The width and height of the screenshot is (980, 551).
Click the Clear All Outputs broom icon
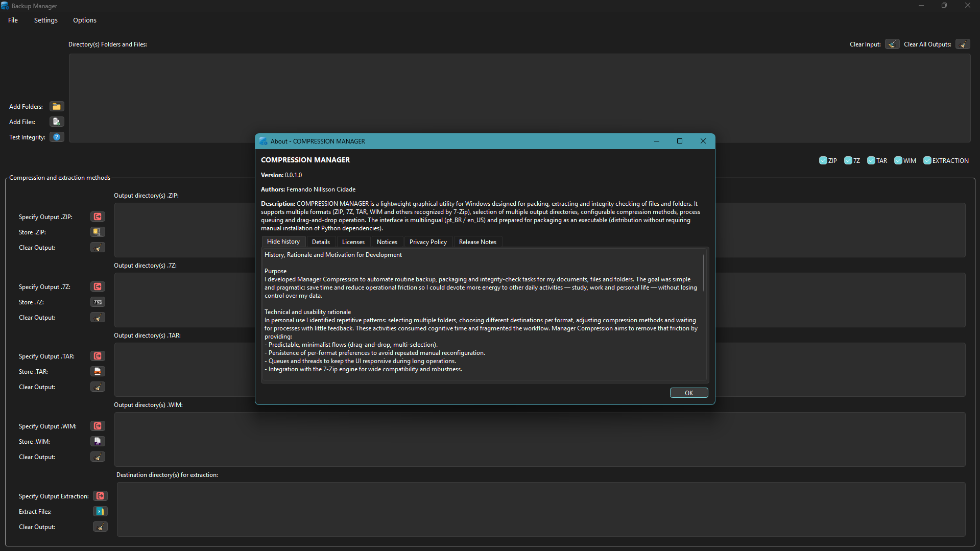coord(963,44)
